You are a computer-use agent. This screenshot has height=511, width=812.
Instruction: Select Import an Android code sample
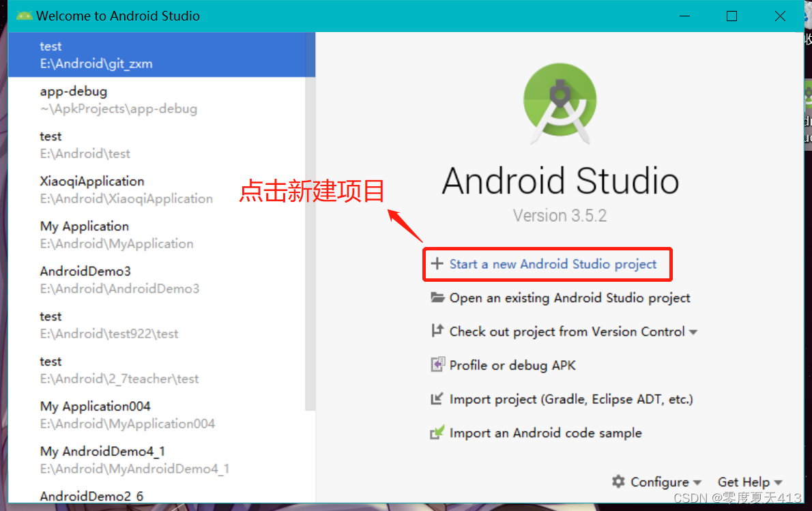[x=545, y=433]
